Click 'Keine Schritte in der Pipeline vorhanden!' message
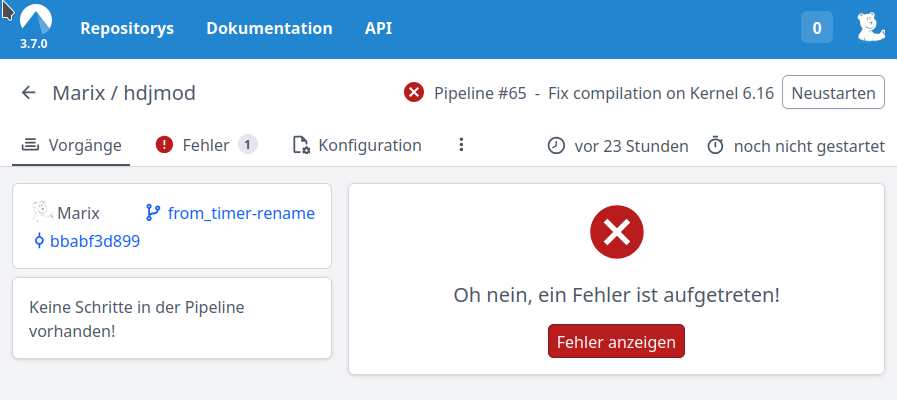The width and height of the screenshot is (897, 400). (137, 319)
